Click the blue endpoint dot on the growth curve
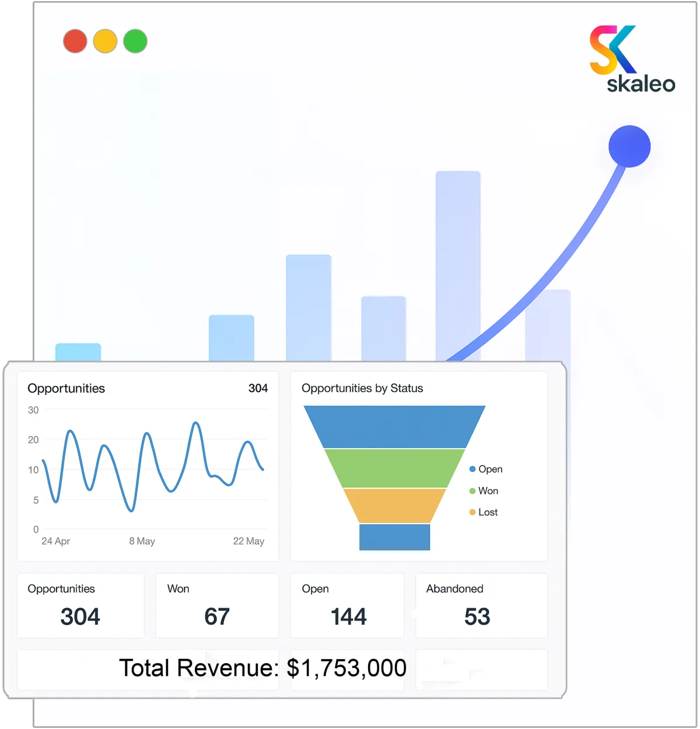This screenshot has width=700, height=729. pos(629,146)
